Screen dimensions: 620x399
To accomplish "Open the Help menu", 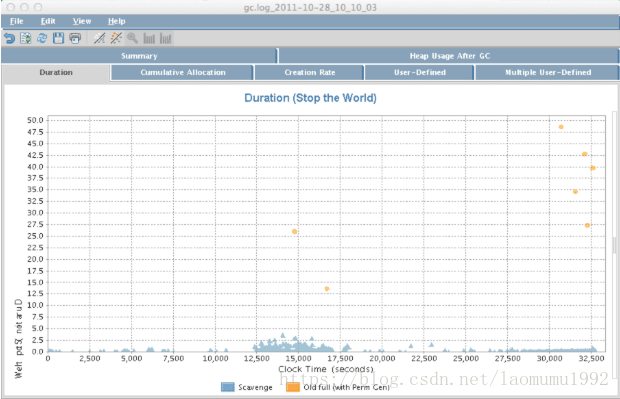I will point(117,21).
